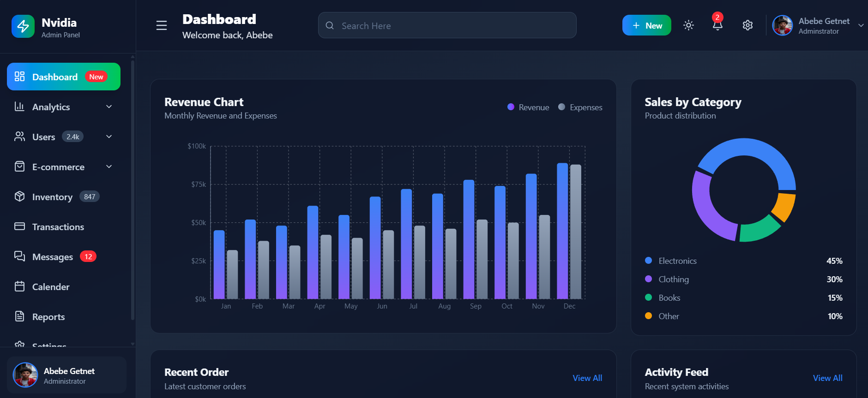Expand the Abebe Getnet profile dropdown chevron
Viewport: 868px width, 398px height.
click(861, 25)
